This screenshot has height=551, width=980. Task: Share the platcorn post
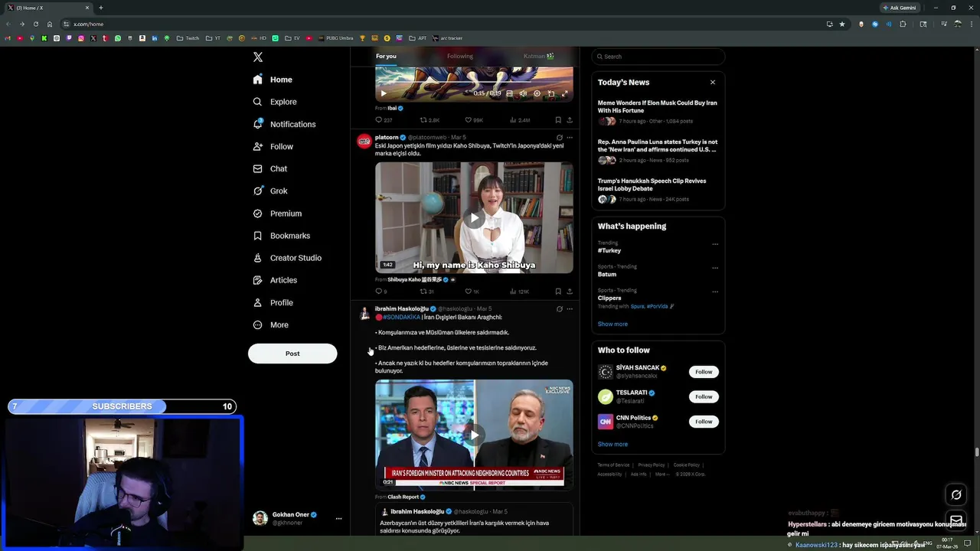tap(569, 292)
